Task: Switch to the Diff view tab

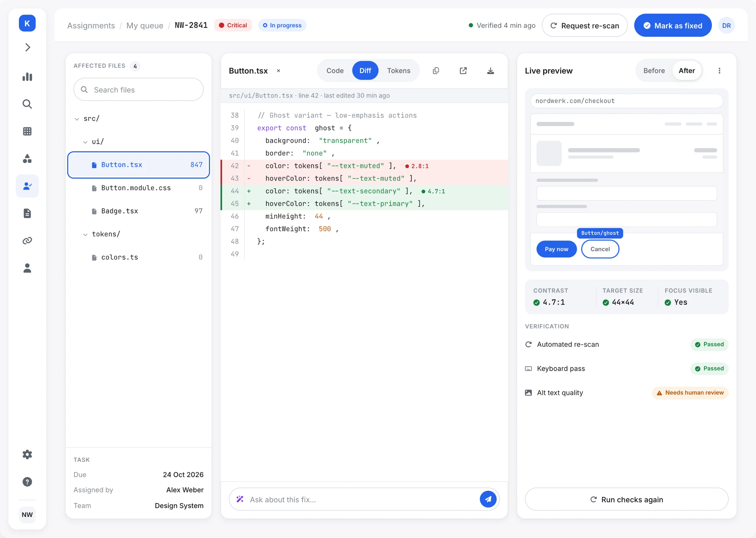Action: [x=365, y=71]
